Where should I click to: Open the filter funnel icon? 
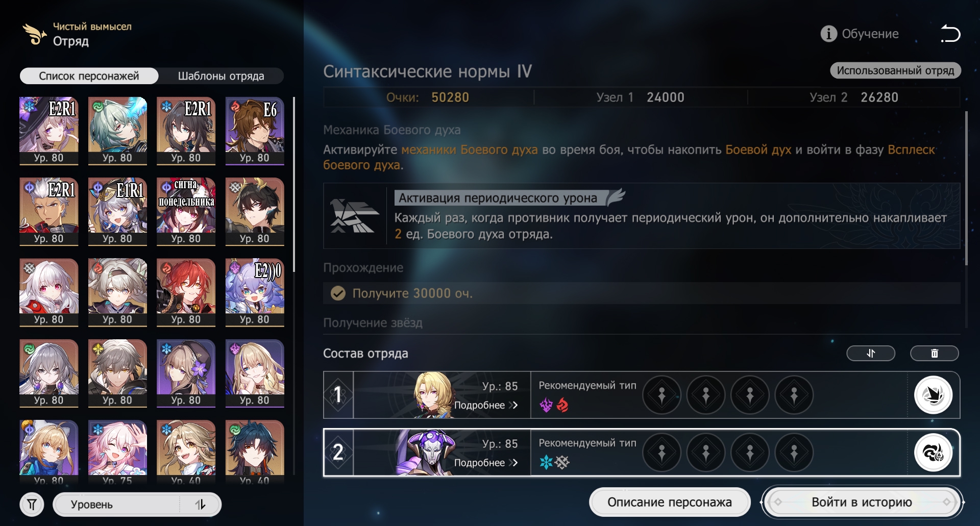point(32,505)
